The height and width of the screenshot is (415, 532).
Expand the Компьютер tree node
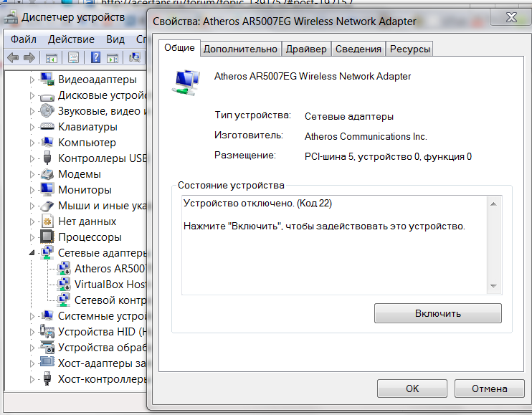click(32, 143)
